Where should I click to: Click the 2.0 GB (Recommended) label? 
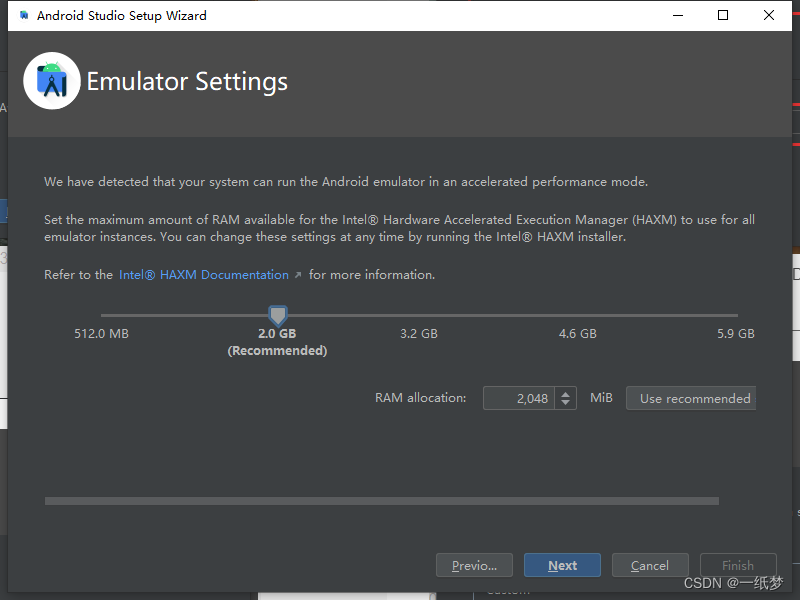click(278, 342)
